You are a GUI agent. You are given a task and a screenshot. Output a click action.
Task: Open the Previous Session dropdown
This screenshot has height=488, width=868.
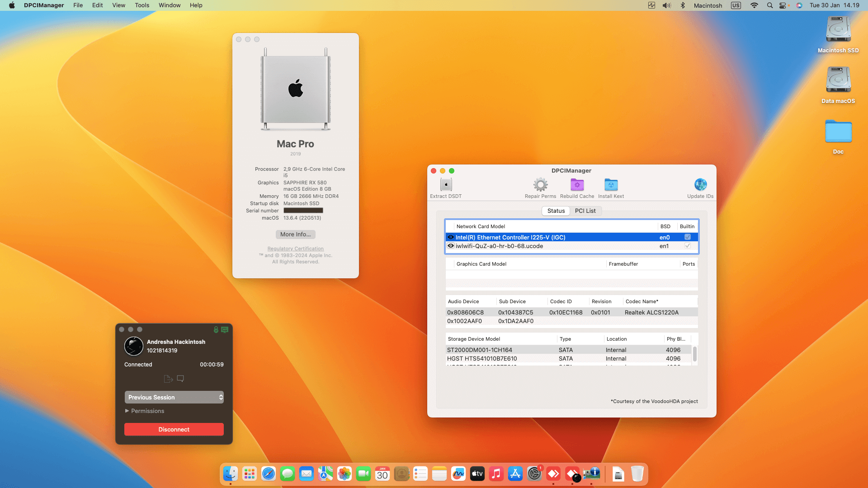pyautogui.click(x=174, y=397)
